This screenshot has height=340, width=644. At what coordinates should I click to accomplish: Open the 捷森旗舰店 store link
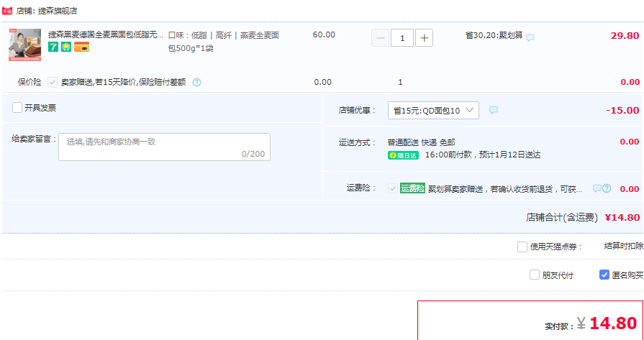(58, 11)
